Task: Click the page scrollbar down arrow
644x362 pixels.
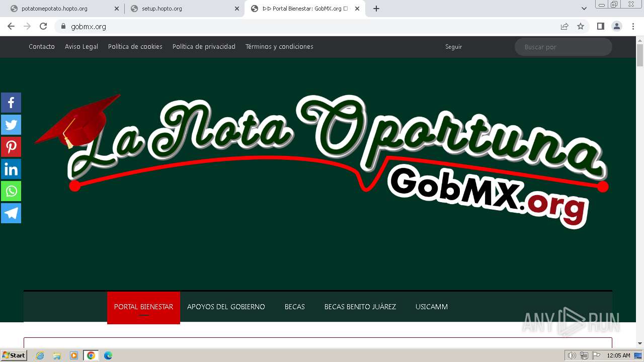Action: 640,343
